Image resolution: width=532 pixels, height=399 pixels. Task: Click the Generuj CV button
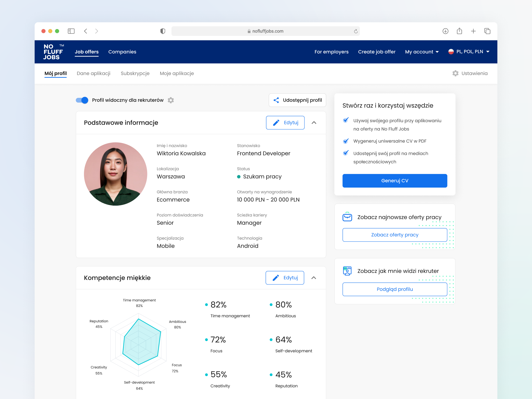395,180
